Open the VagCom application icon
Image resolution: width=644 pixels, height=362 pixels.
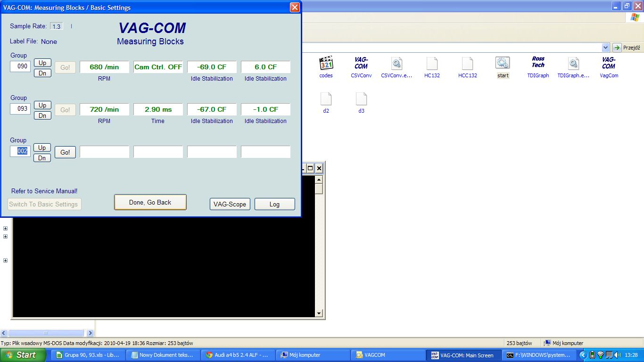point(609,63)
